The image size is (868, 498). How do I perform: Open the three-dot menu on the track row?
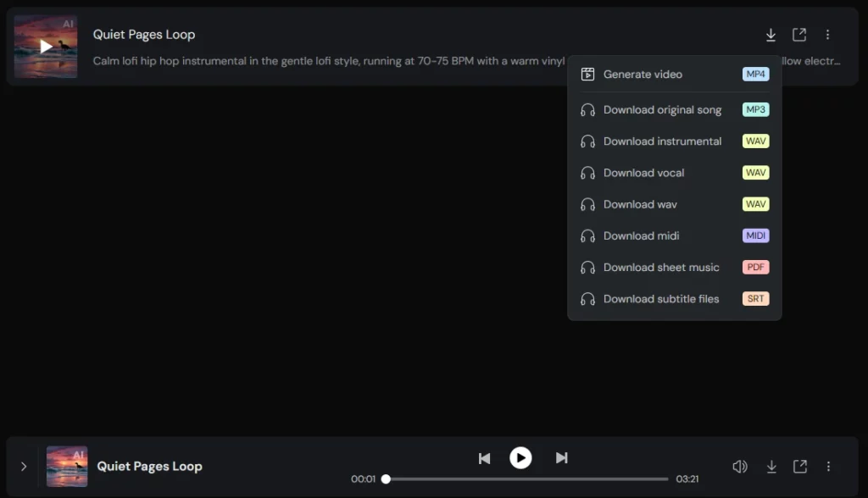(x=828, y=35)
